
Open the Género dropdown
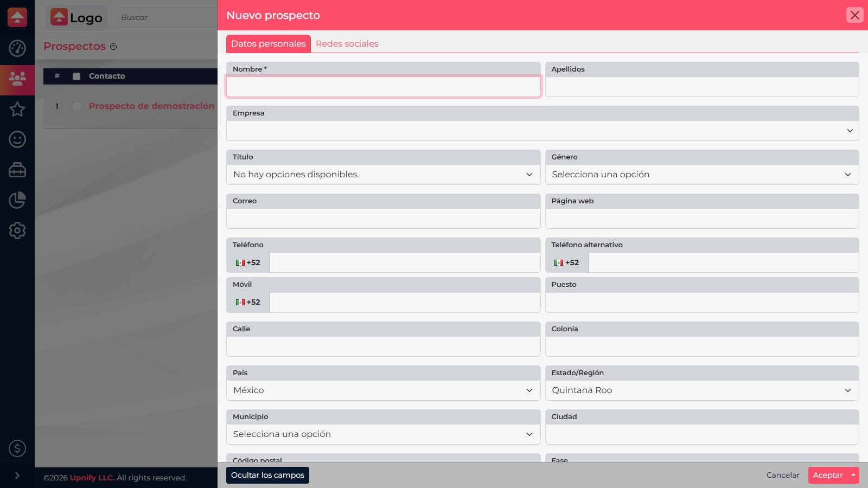tap(702, 175)
